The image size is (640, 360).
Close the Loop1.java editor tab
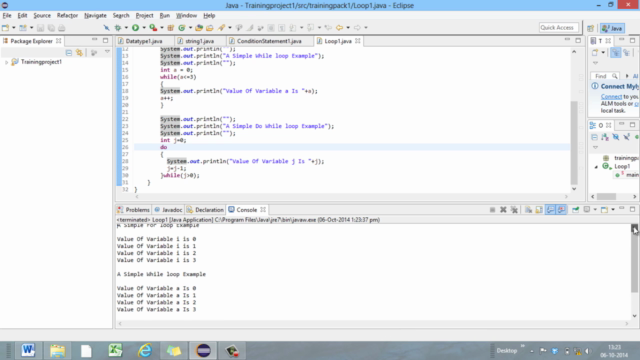pyautogui.click(x=358, y=41)
